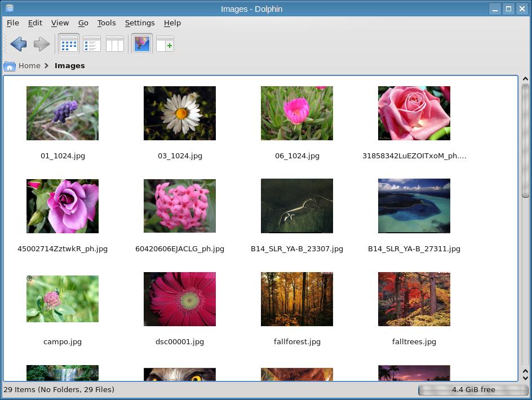Open the Help menu
Viewport: 532px width, 400px height.
click(x=172, y=23)
